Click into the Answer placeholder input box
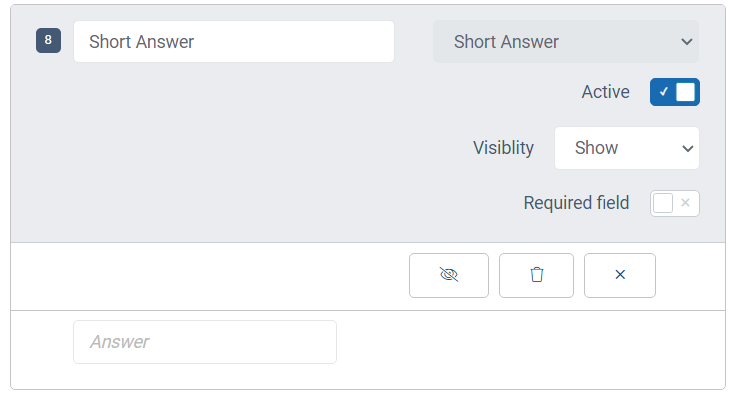This screenshot has width=733, height=398. (205, 342)
